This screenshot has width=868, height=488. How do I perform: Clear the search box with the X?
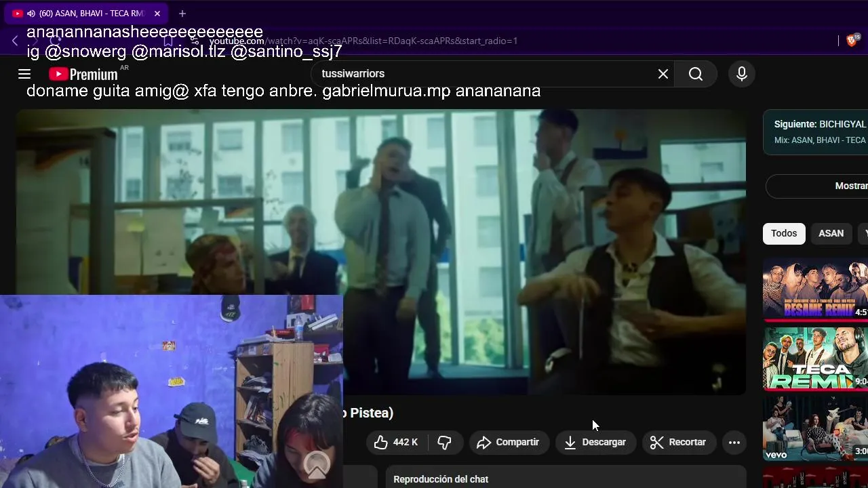pos(663,74)
